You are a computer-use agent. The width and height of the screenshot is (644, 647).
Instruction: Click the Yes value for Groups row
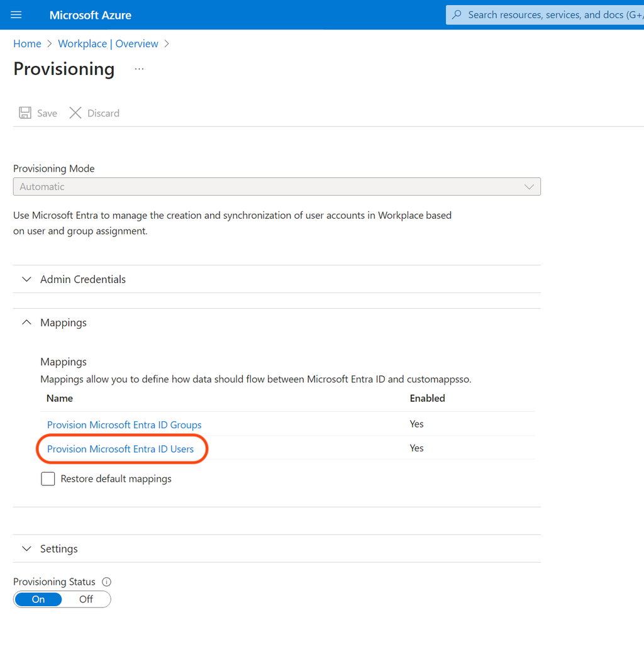click(x=416, y=424)
